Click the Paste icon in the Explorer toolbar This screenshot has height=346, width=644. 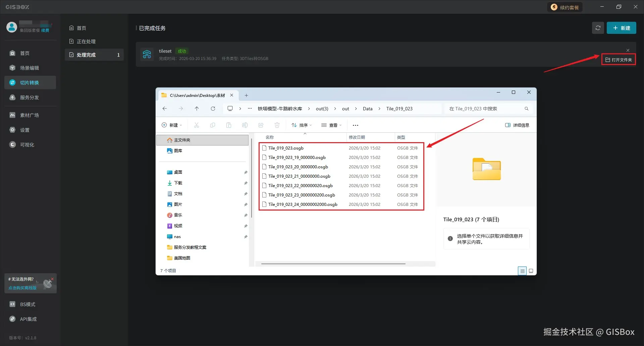(x=229, y=125)
